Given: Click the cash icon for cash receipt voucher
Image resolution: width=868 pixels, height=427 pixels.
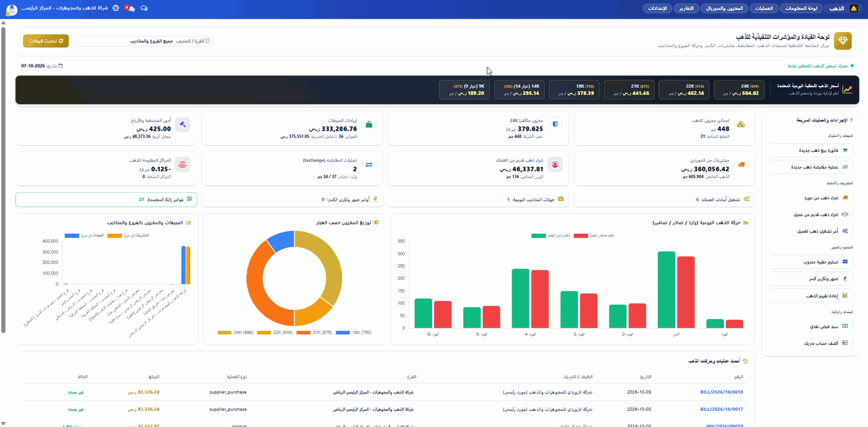Looking at the screenshot, I should [x=844, y=325].
